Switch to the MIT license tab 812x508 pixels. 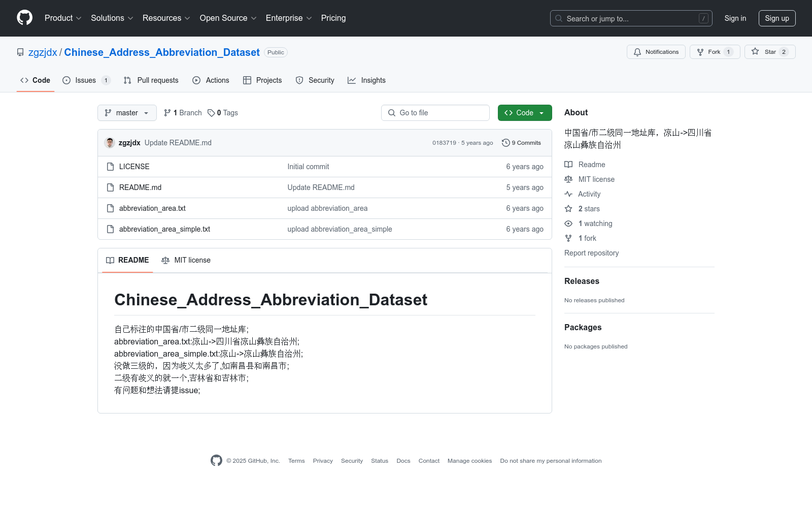click(186, 260)
